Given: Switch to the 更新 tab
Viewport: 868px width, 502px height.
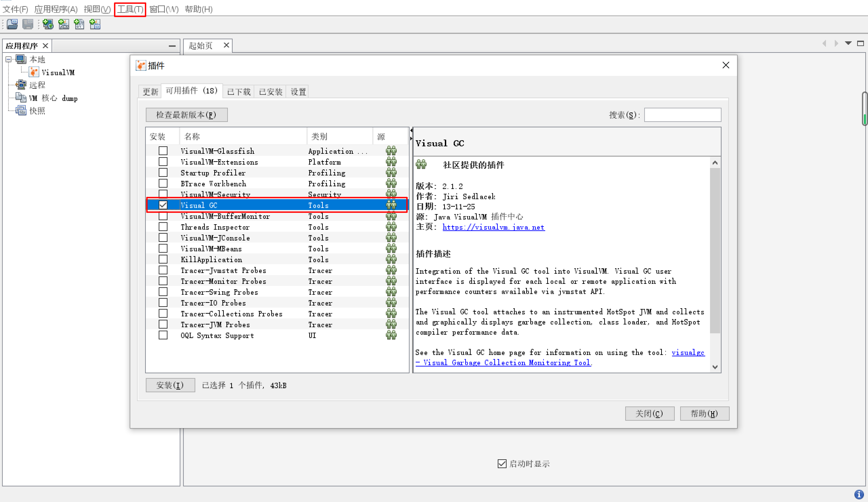Looking at the screenshot, I should (x=150, y=91).
